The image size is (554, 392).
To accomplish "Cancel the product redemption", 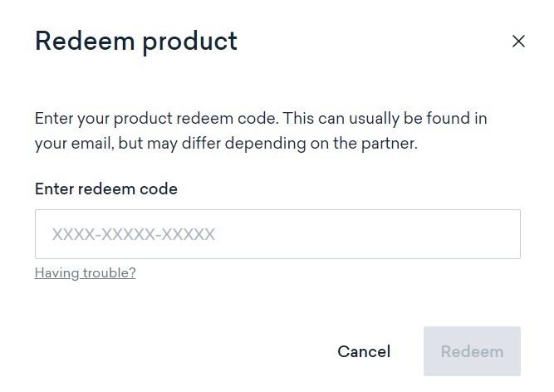I will point(364,351).
